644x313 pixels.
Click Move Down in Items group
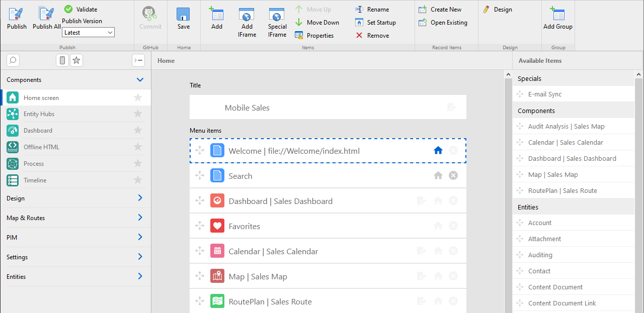click(317, 22)
